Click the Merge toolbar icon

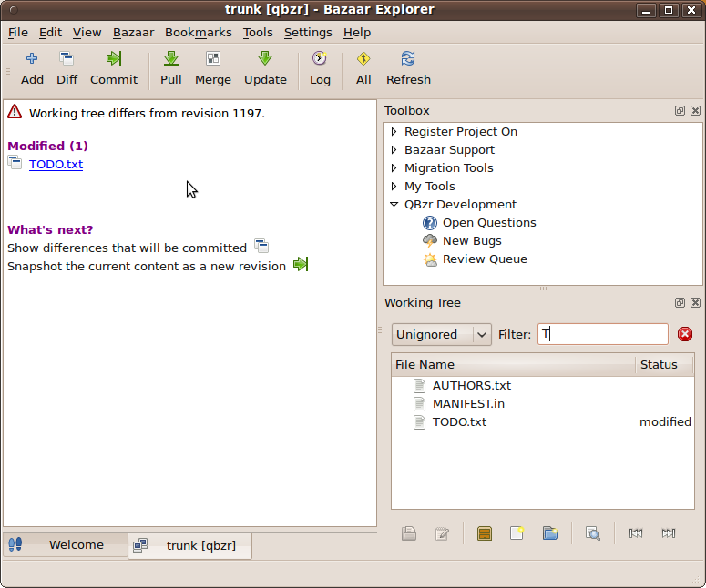click(213, 60)
